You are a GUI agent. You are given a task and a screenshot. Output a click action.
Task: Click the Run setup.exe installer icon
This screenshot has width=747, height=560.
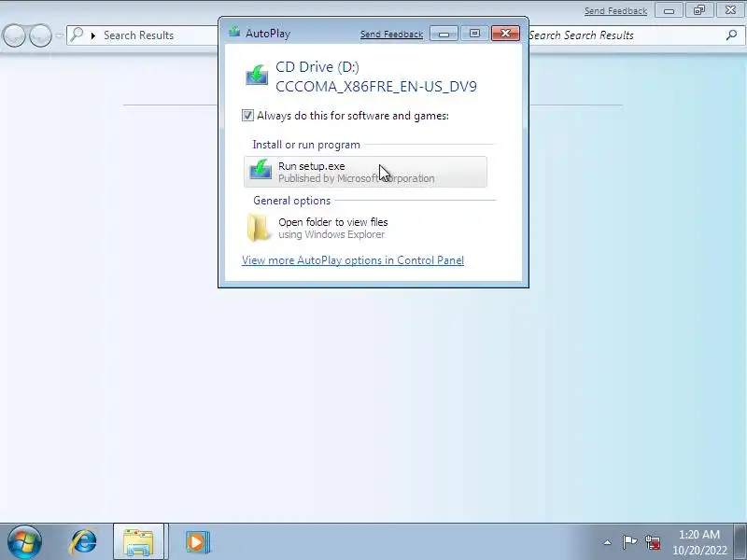[261, 170]
